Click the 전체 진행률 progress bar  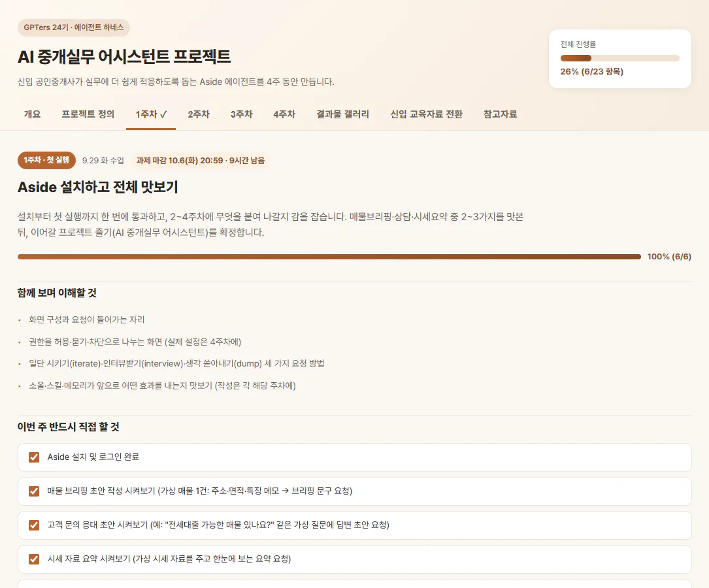point(619,58)
